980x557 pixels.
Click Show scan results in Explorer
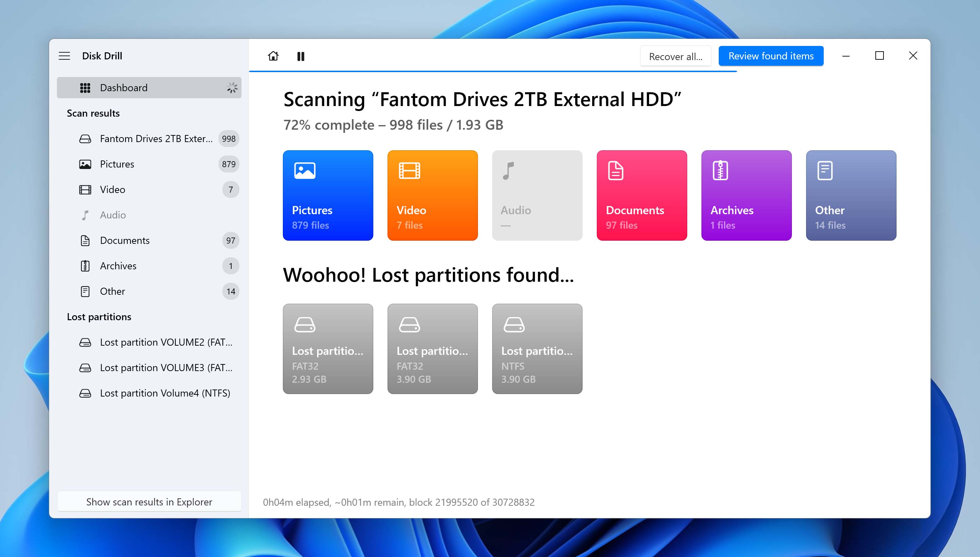click(x=149, y=501)
